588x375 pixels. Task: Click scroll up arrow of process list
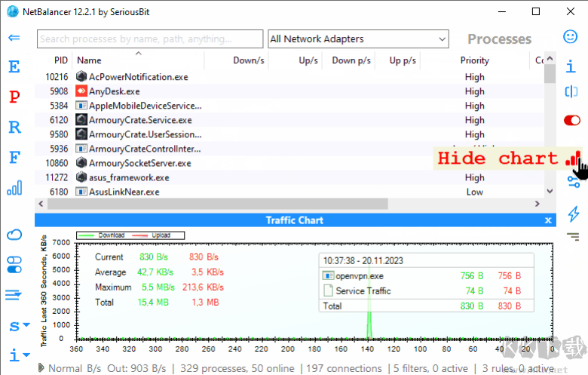coord(550,58)
